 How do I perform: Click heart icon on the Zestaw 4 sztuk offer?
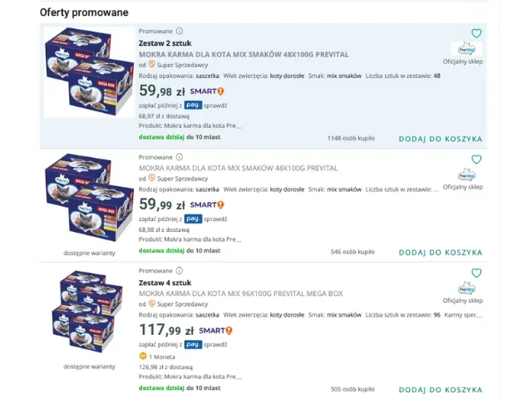click(x=476, y=273)
